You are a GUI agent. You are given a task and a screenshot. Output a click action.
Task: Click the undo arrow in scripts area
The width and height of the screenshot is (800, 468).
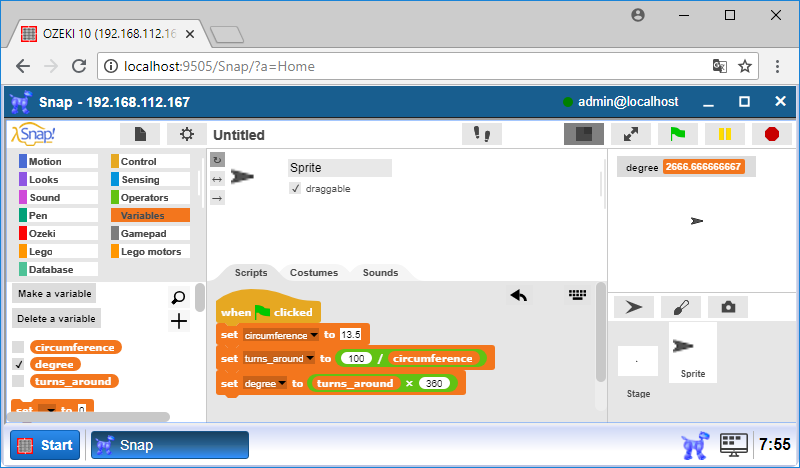click(x=519, y=295)
